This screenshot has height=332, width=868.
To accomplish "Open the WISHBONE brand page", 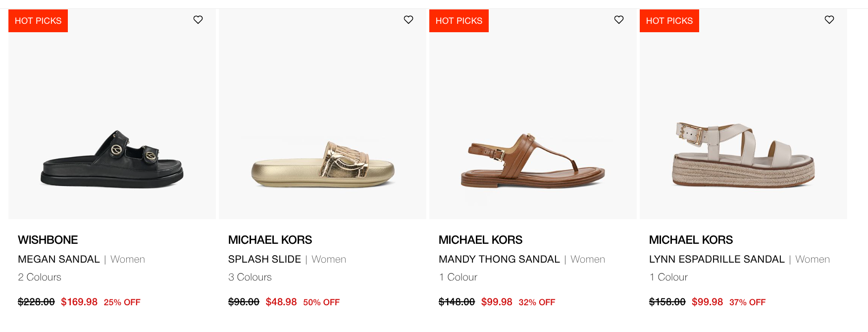I will (48, 240).
